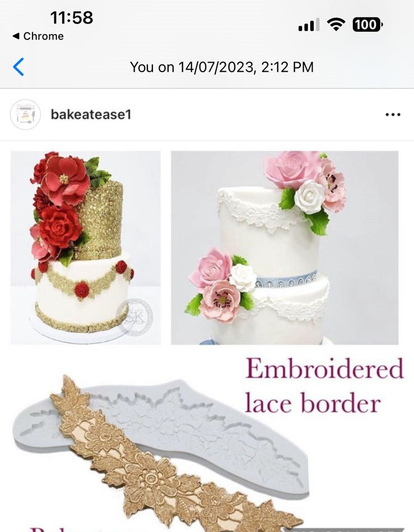This screenshot has width=414, height=532.
Task: Open the white lace cake photo
Action: click(x=285, y=248)
